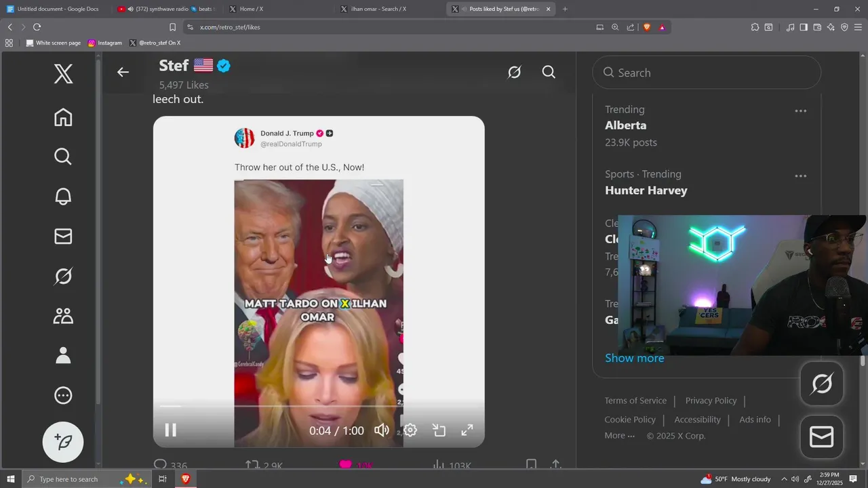
Task: Open floating Messages drawer button
Action: [x=822, y=437]
